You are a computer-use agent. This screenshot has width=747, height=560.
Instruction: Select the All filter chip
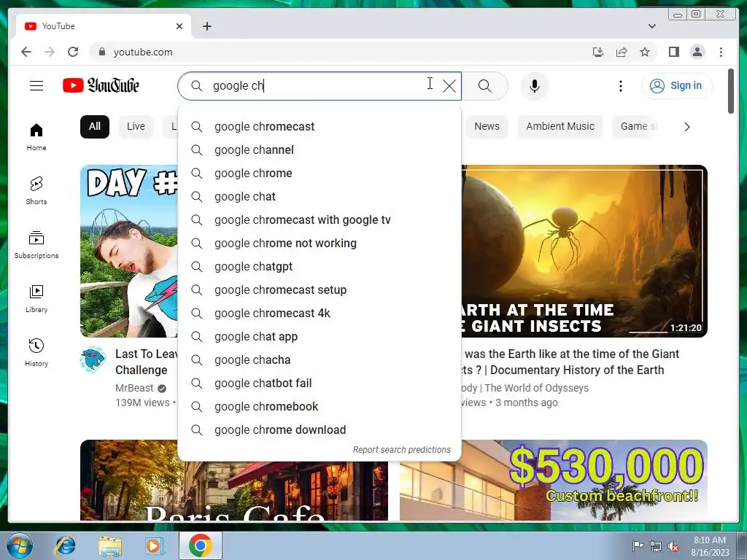[95, 127]
